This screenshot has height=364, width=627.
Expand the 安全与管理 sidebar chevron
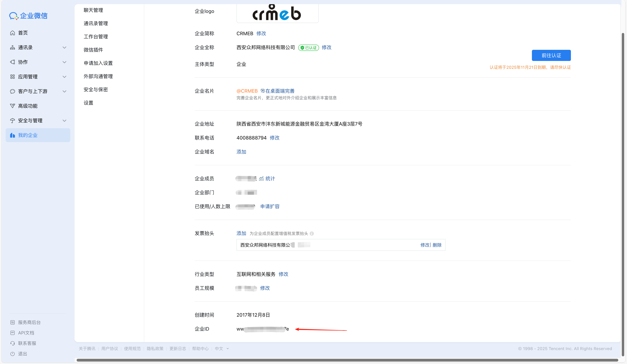pos(64,121)
